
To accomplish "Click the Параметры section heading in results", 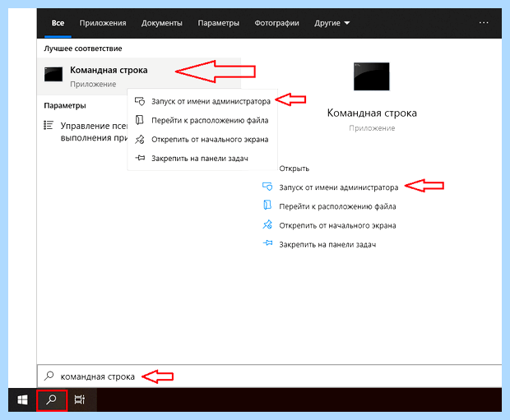I will [65, 105].
